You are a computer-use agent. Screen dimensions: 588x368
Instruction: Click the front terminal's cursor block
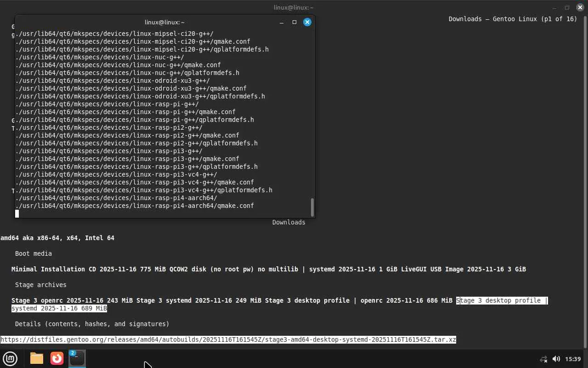[x=17, y=213]
